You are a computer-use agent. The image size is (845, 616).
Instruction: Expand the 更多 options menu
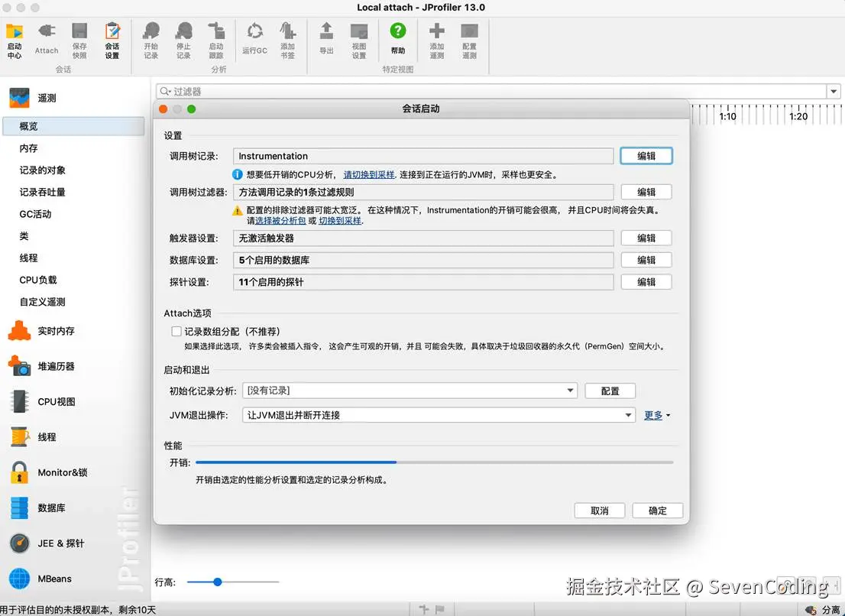pyautogui.click(x=657, y=415)
